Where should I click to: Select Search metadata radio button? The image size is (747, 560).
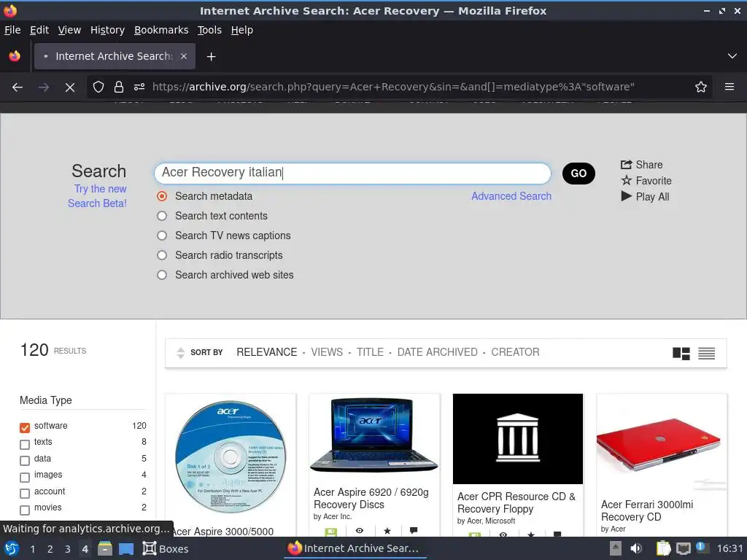point(162,196)
